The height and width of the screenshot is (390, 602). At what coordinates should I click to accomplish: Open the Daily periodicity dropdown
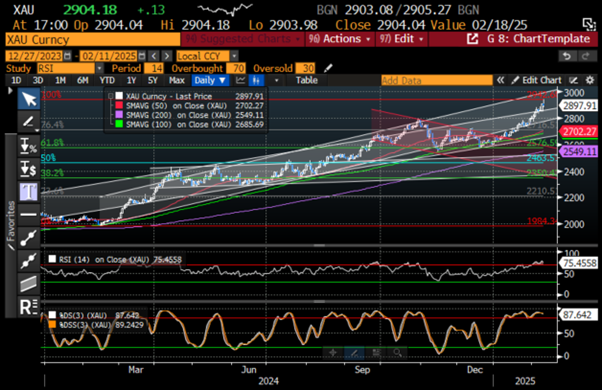(210, 80)
